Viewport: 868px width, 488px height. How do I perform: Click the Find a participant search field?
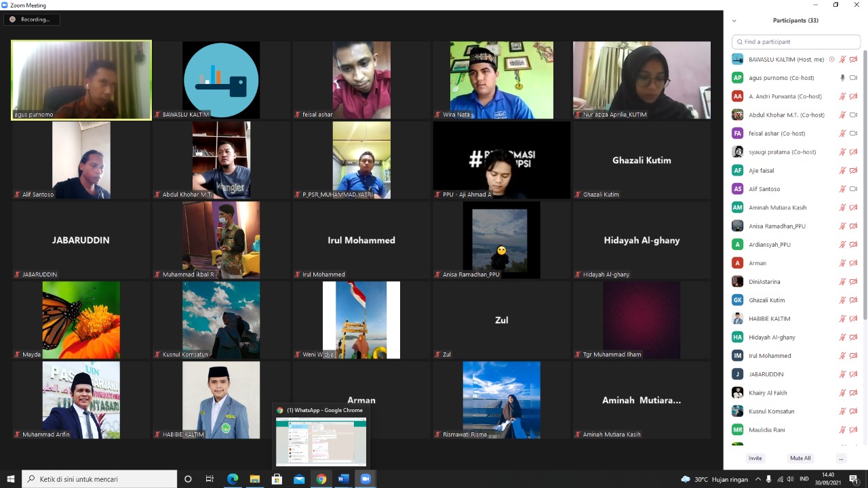[796, 42]
